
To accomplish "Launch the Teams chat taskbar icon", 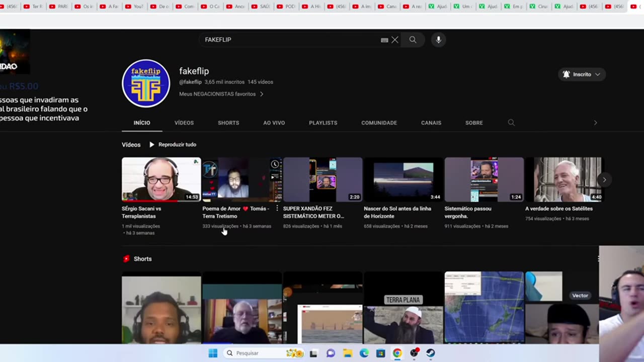I will pos(331,353).
